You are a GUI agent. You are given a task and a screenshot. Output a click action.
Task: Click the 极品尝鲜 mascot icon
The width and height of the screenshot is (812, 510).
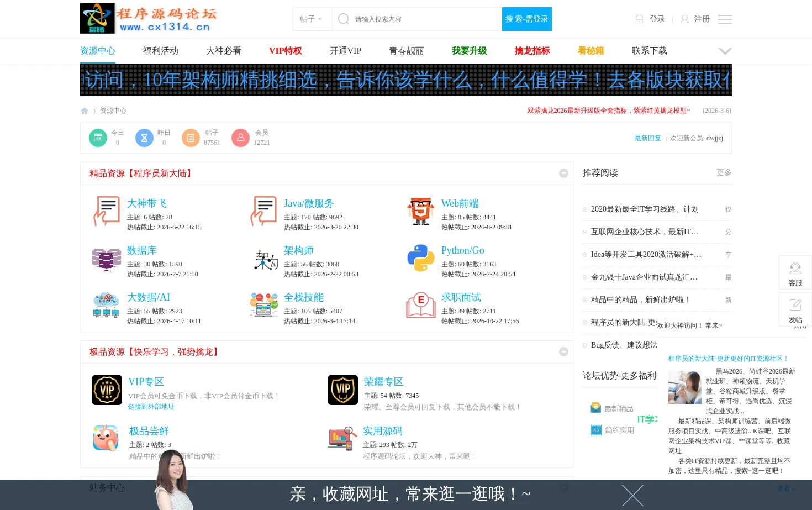(x=106, y=438)
